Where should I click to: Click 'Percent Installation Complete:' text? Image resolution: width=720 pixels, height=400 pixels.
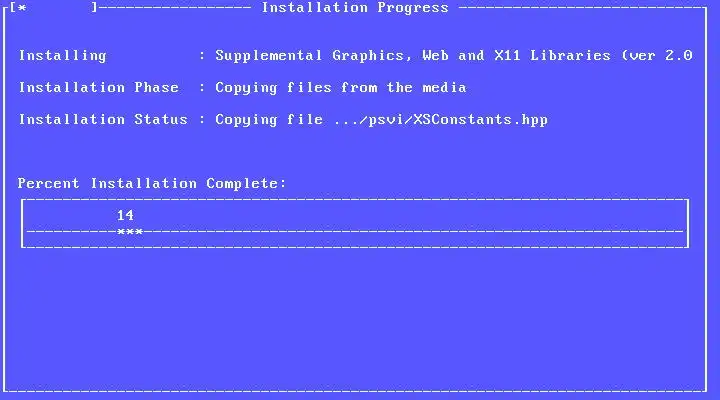point(152,183)
